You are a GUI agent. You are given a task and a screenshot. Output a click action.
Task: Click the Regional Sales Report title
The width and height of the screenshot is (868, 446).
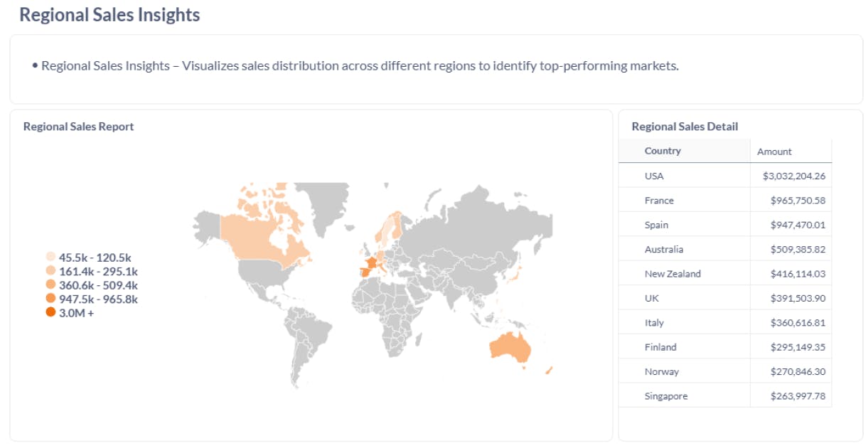78,127
